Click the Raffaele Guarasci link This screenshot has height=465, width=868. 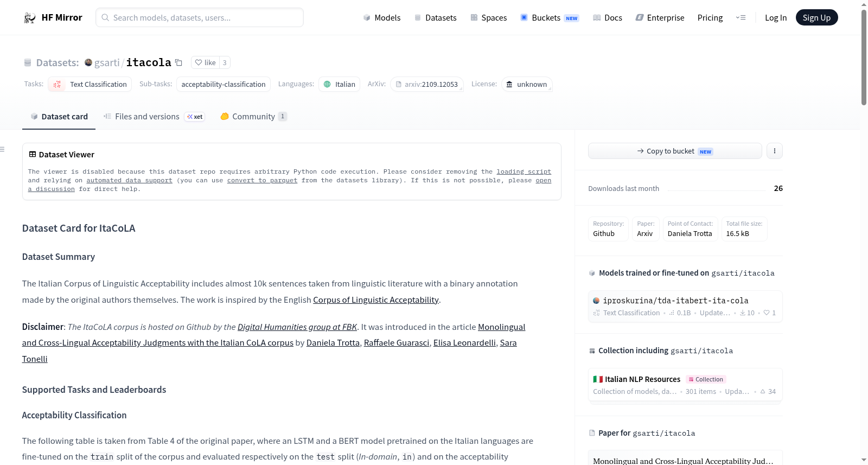(397, 342)
